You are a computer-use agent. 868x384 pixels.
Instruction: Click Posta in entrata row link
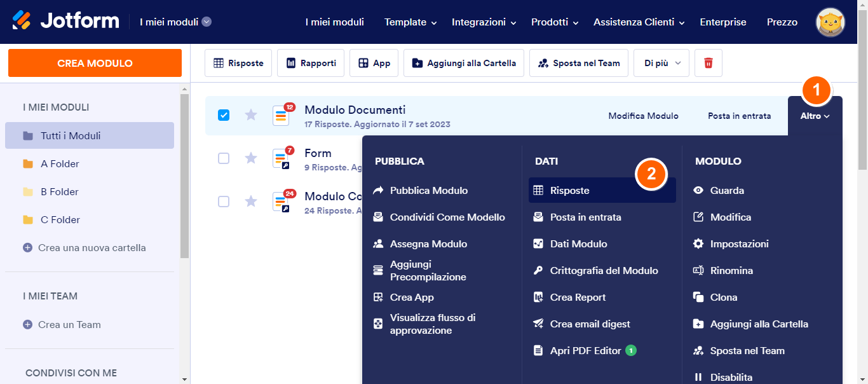pos(740,116)
